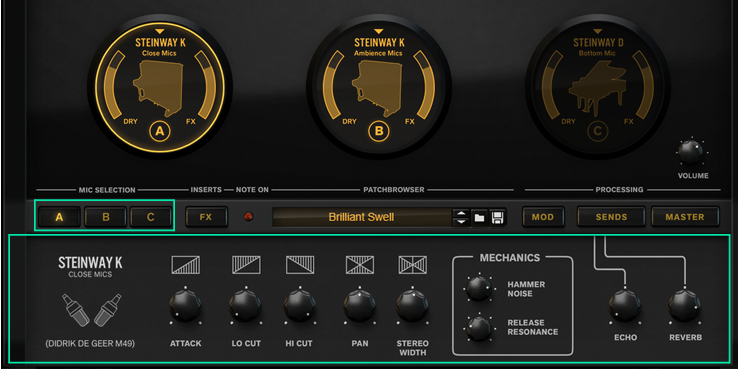Open the FX inserts page

(206, 217)
